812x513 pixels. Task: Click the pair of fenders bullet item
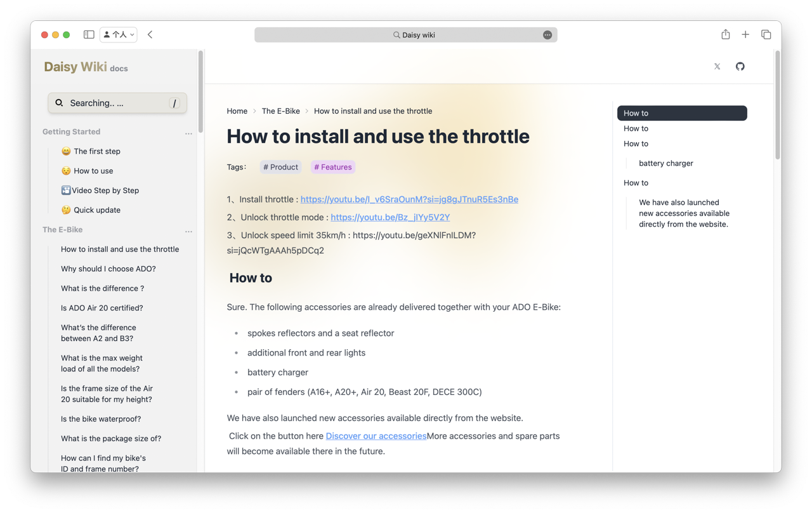pyautogui.click(x=365, y=392)
